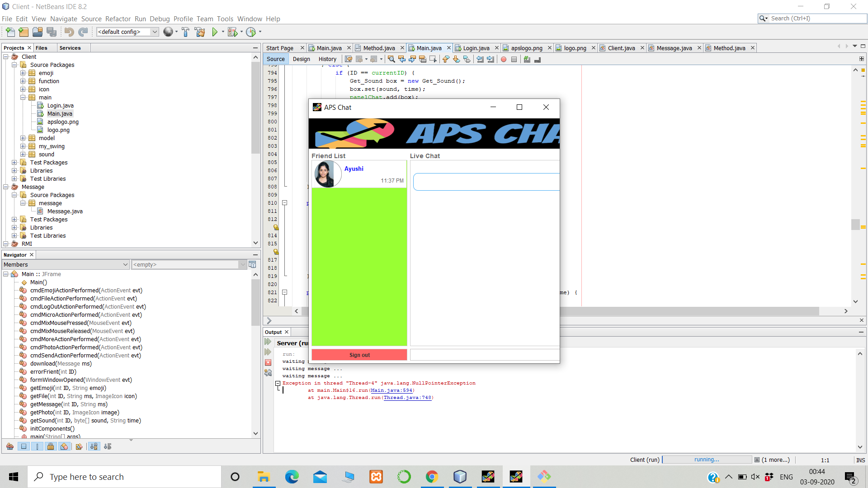Select friend Ayushi in Friend List
Screen dimensions: 868x488
coord(354,169)
